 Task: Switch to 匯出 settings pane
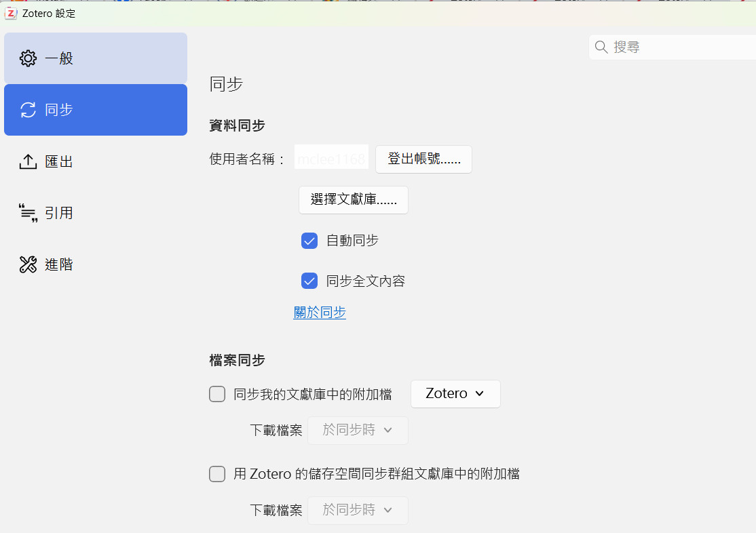click(x=59, y=161)
